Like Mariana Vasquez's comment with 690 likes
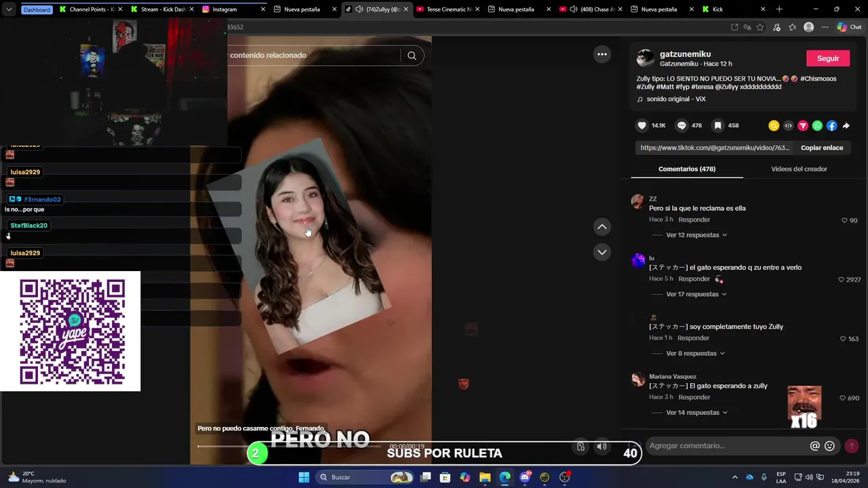868x488 pixels. pyautogui.click(x=843, y=398)
